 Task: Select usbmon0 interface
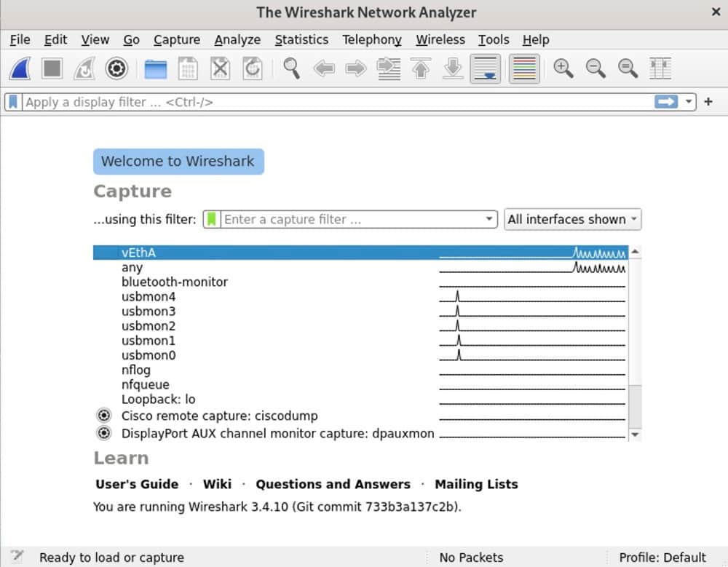360,355
